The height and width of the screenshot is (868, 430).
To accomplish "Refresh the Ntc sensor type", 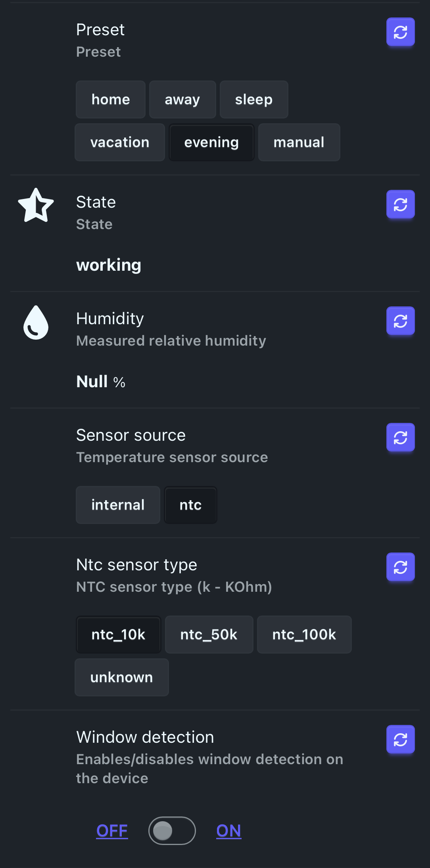I will pyautogui.click(x=400, y=567).
